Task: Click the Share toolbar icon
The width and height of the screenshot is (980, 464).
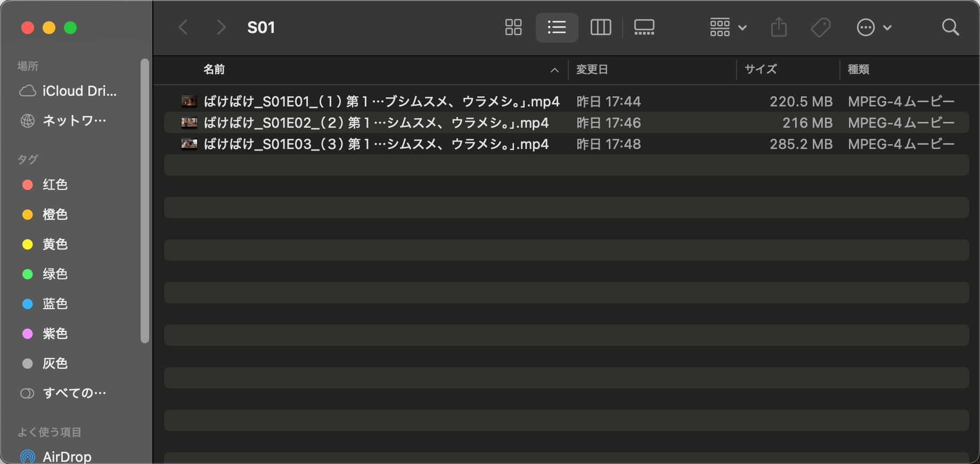Action: pos(779,27)
